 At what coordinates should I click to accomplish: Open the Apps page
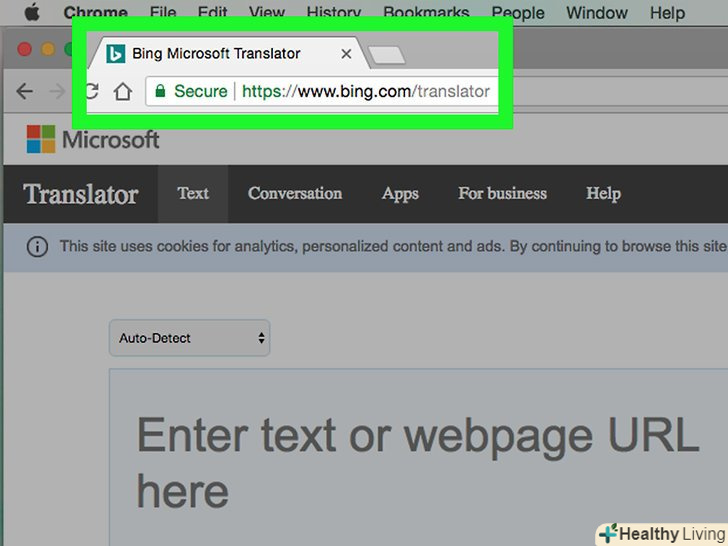tap(400, 194)
